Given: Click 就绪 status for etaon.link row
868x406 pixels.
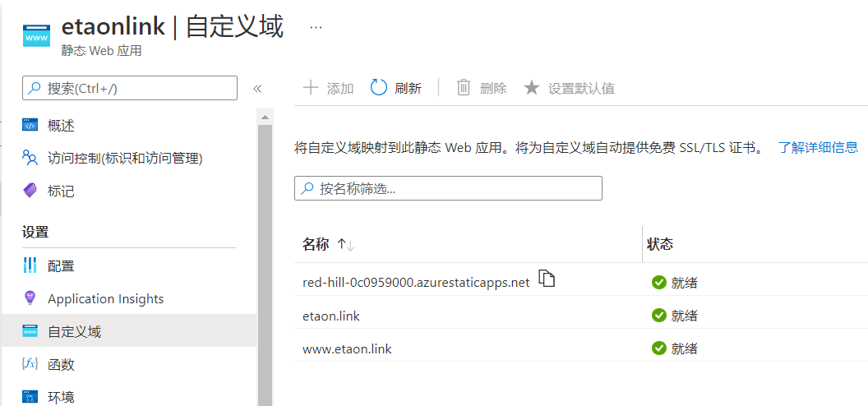Looking at the screenshot, I should tap(684, 316).
